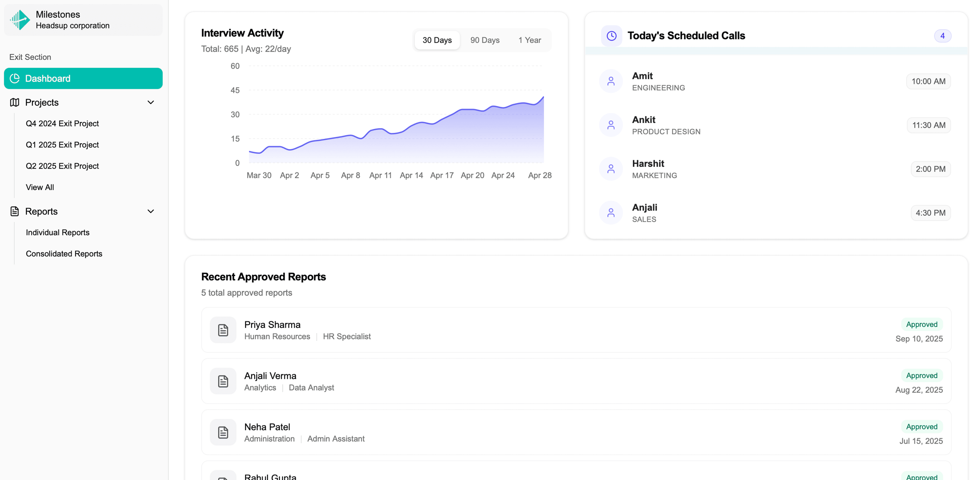Click Ankit's name in scheduled calls
The height and width of the screenshot is (480, 980).
(x=644, y=119)
